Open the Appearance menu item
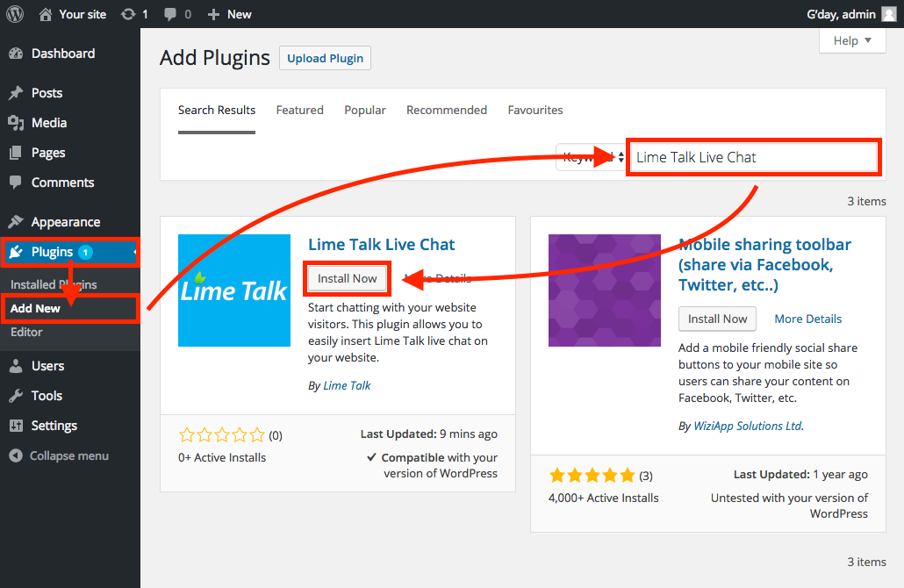Viewport: 904px width, 588px height. tap(66, 222)
